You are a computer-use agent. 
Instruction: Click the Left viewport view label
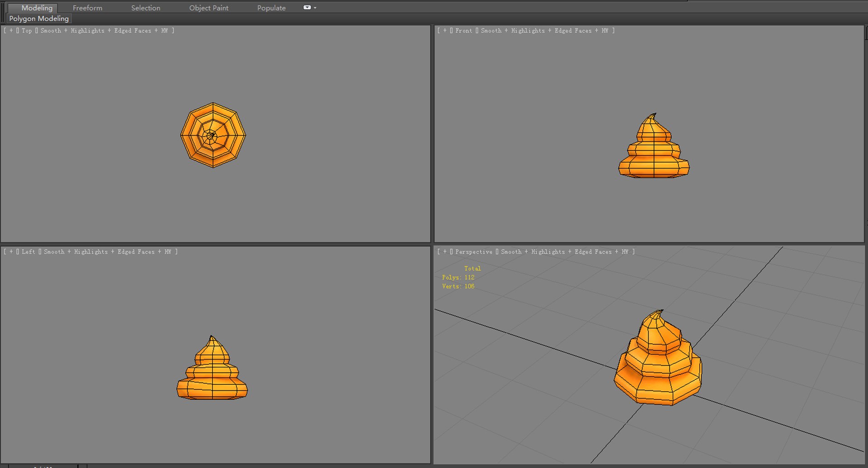[28, 252]
